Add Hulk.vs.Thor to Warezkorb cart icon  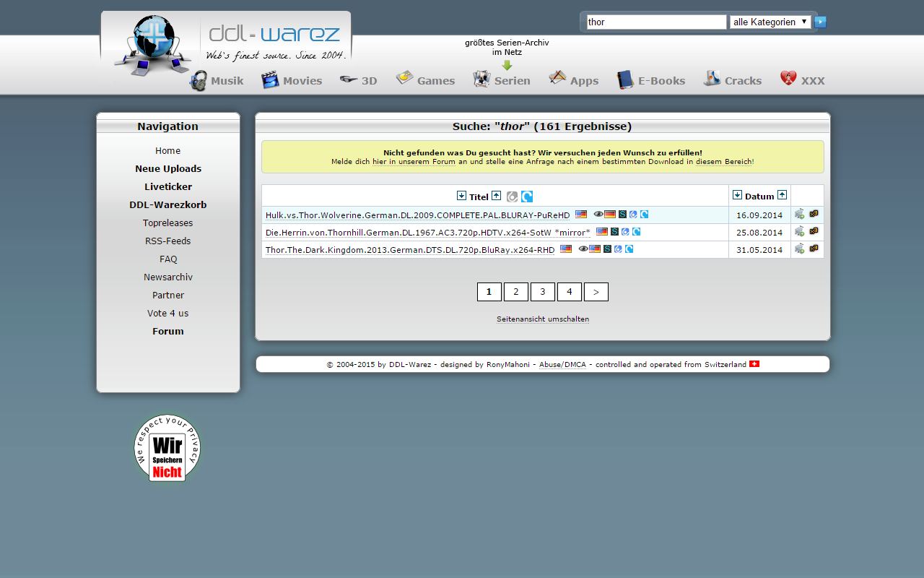coord(799,214)
